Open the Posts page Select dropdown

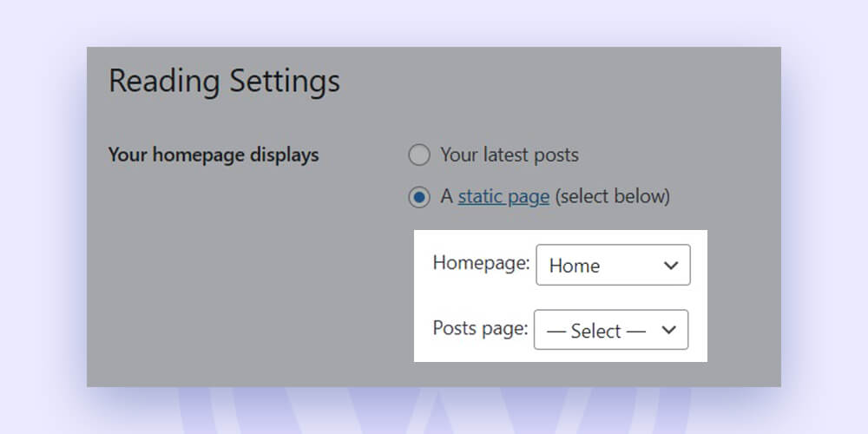(611, 330)
